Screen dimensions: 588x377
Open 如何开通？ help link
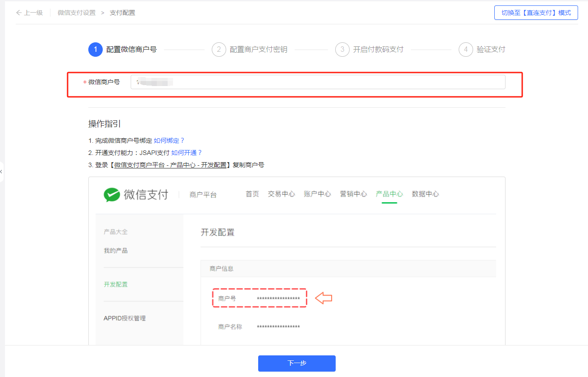click(187, 153)
